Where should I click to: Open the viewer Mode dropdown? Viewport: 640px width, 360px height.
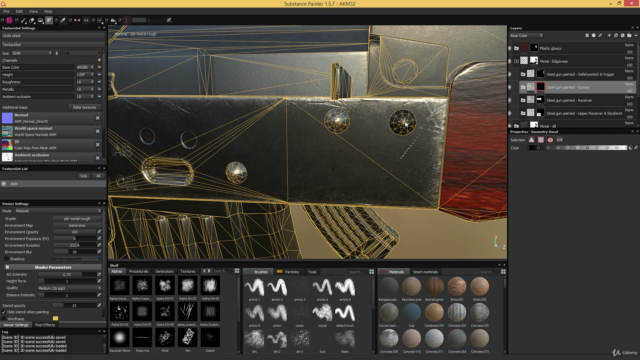[x=58, y=211]
